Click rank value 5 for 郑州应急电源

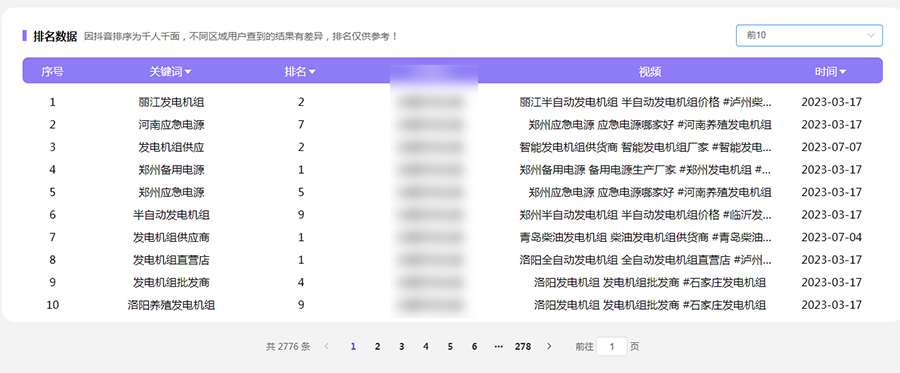pos(301,192)
